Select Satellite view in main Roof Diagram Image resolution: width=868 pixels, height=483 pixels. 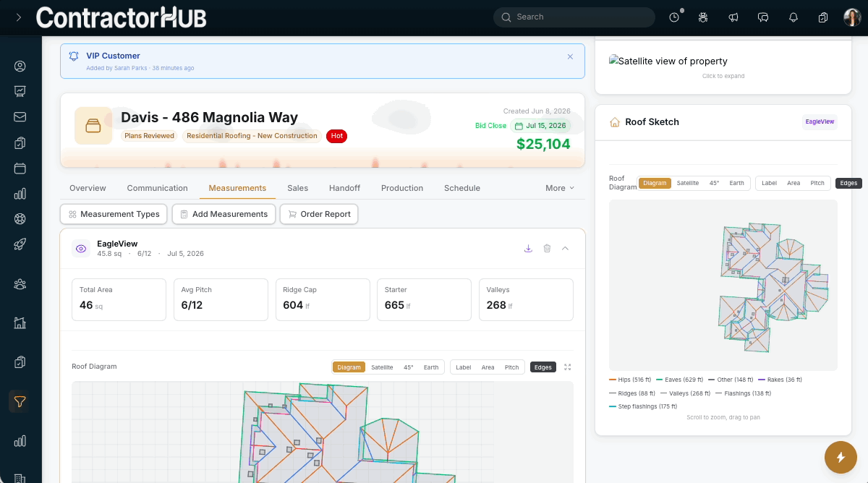(382, 367)
